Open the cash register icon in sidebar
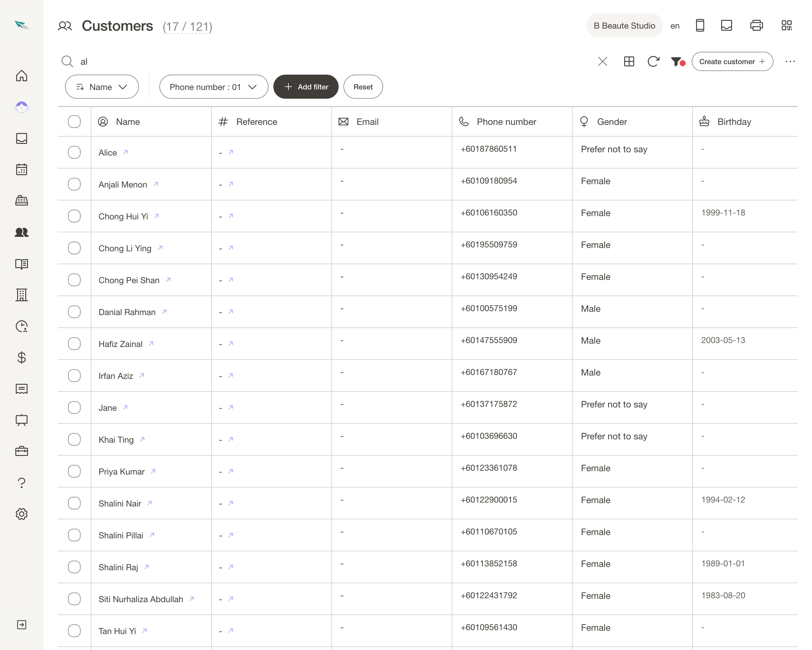Viewport: 812px width, 650px height. 21,201
